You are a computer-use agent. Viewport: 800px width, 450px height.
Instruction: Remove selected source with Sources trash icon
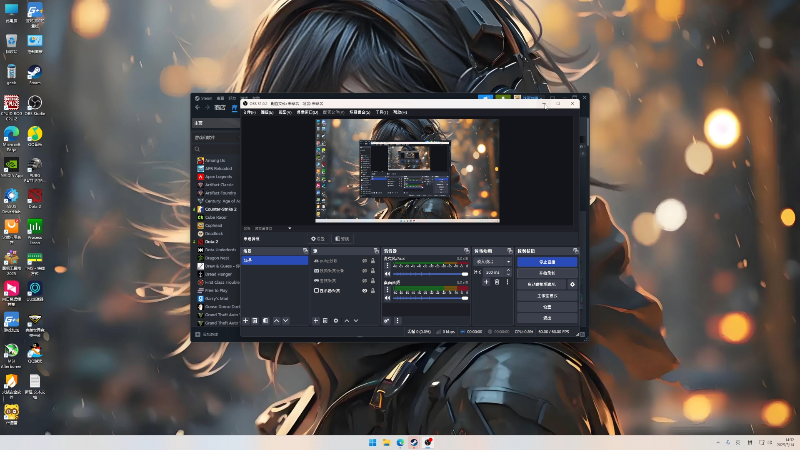click(325, 320)
